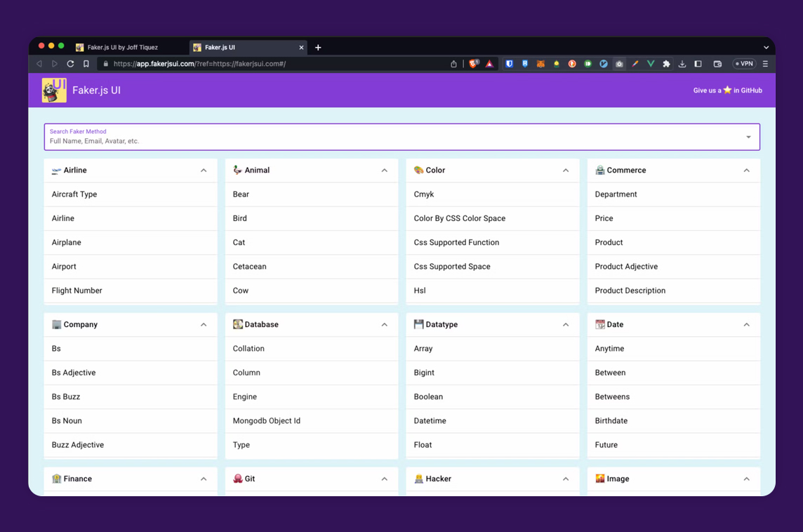Click the bookmark icon in the toolbar
This screenshot has width=803, height=532.
click(86, 63)
